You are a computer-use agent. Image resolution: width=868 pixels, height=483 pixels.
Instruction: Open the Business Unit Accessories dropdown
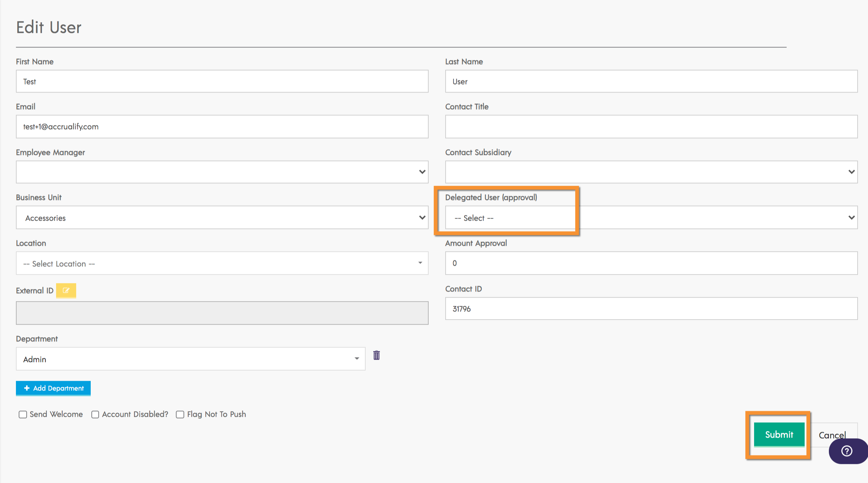tap(222, 218)
